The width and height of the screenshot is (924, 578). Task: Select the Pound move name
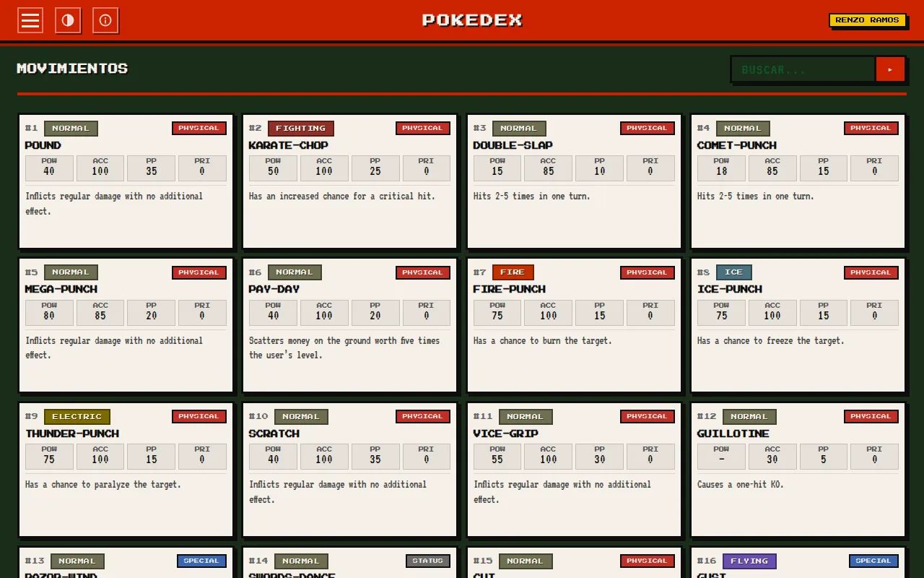coord(43,145)
